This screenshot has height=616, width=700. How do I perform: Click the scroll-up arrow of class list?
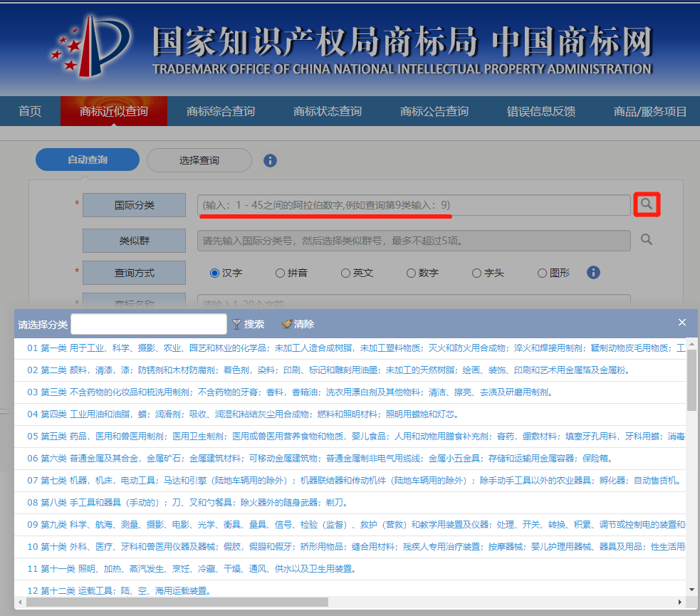coord(691,344)
